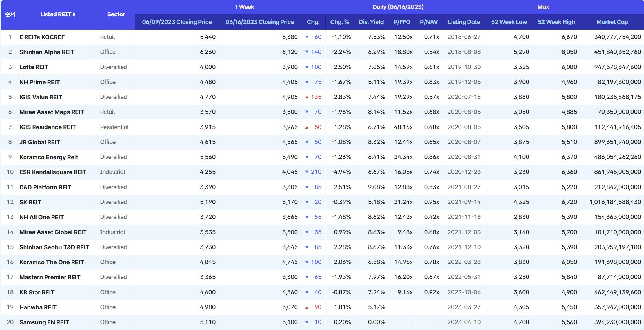Click the down arrow beside 100 for Lotte REIT

pos(307,67)
